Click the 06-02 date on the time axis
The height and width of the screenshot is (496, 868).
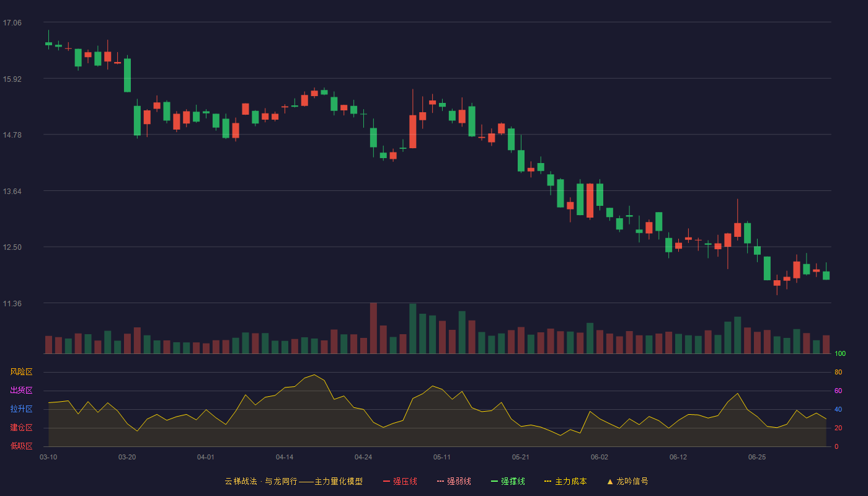click(600, 457)
